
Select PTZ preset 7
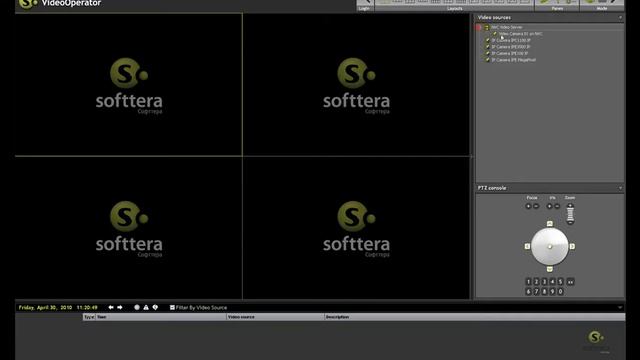click(536, 291)
